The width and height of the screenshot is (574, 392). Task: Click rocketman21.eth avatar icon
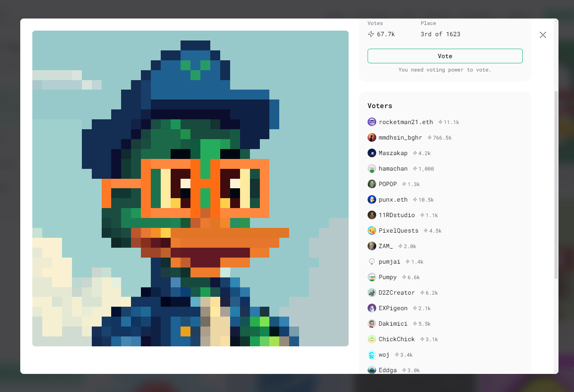(372, 122)
